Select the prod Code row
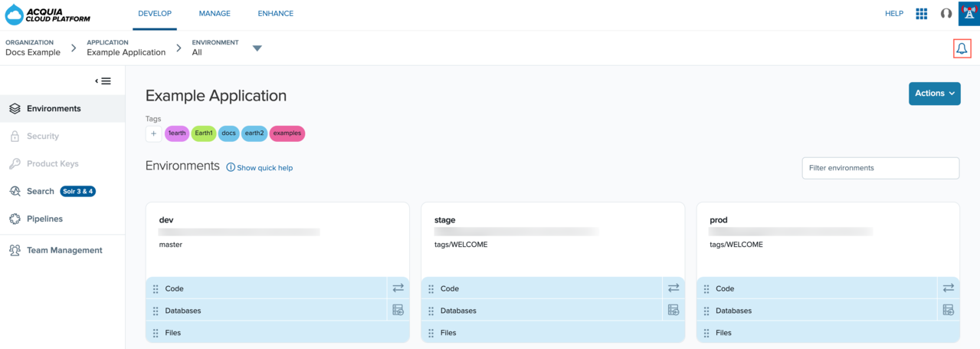The height and width of the screenshot is (349, 980). 817,288
